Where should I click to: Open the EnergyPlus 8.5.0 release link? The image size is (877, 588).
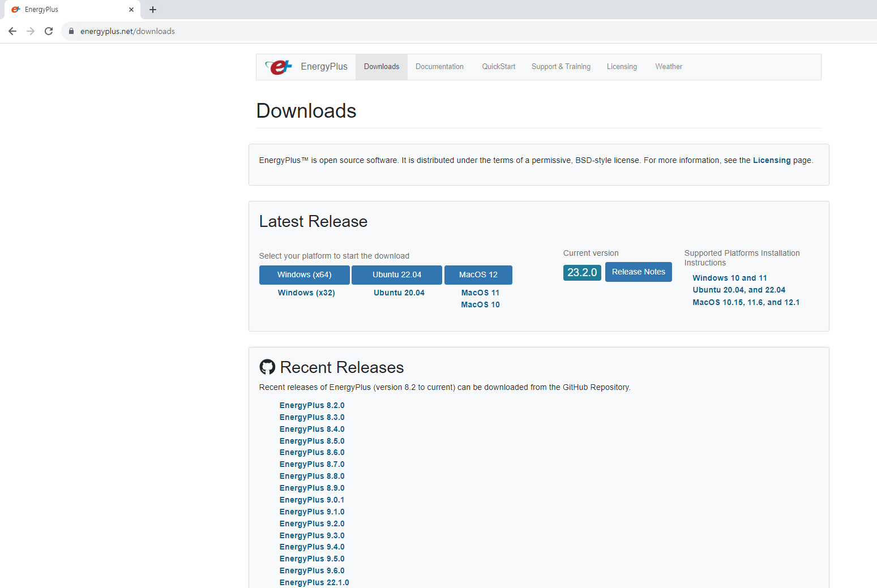pyautogui.click(x=312, y=441)
